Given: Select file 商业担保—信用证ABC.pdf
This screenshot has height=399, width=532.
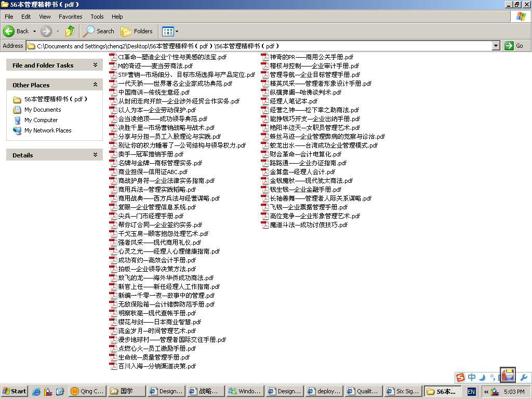Looking at the screenshot, I should (153, 171).
